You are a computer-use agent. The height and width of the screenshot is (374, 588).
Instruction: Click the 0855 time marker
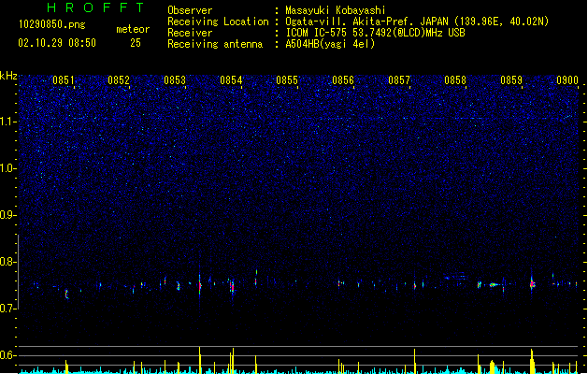pyautogui.click(x=287, y=79)
